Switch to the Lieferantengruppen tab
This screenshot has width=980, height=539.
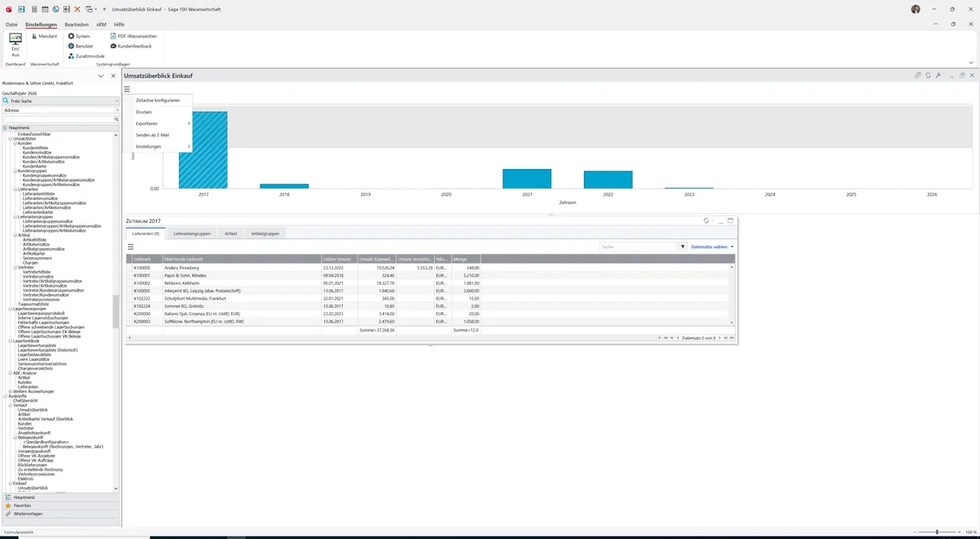coord(192,234)
